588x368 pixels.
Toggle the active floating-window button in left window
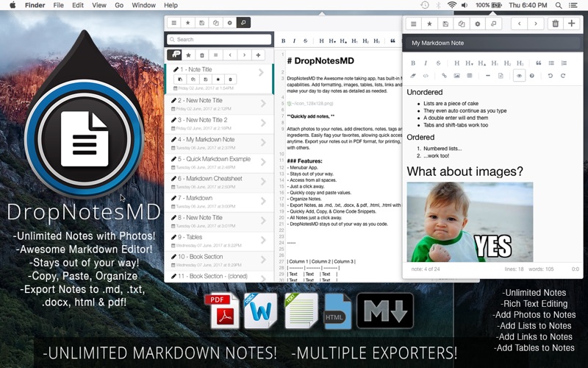tap(243, 23)
